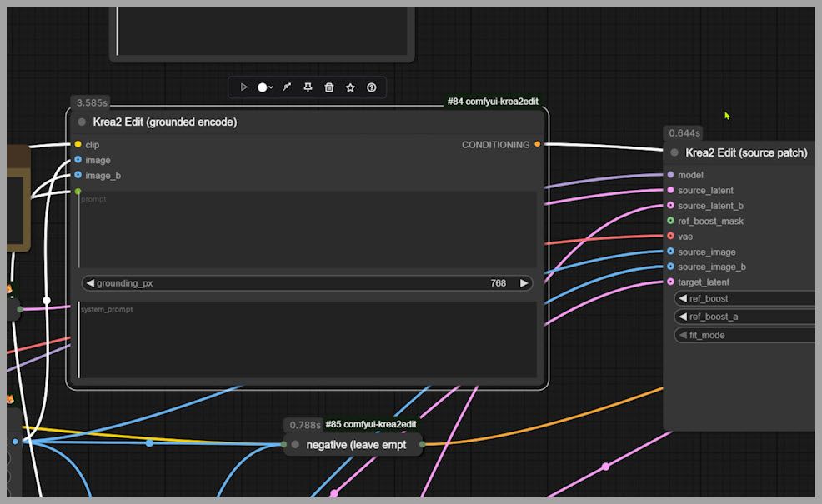Click the target_latent input socket

tap(670, 282)
